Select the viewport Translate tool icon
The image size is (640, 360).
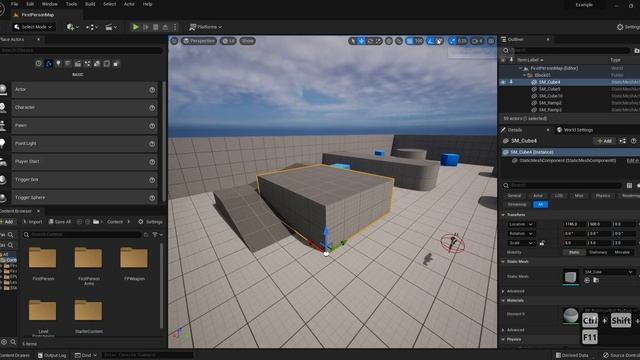pyautogui.click(x=361, y=41)
